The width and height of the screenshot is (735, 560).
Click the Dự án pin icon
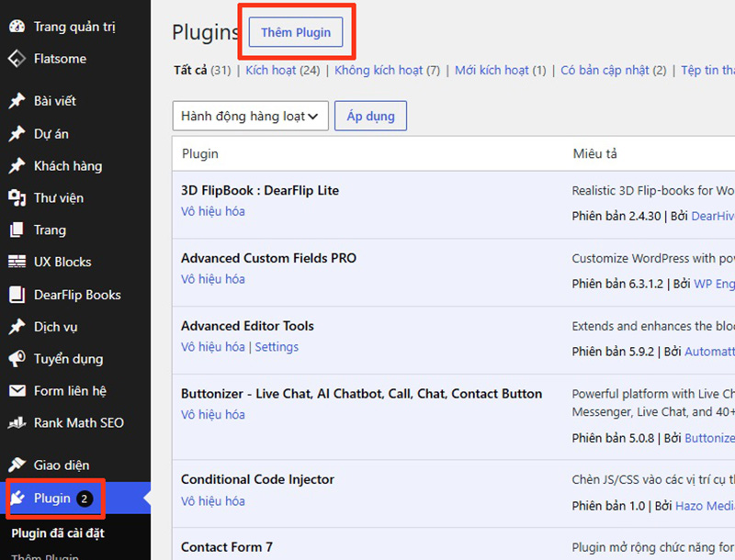click(17, 133)
